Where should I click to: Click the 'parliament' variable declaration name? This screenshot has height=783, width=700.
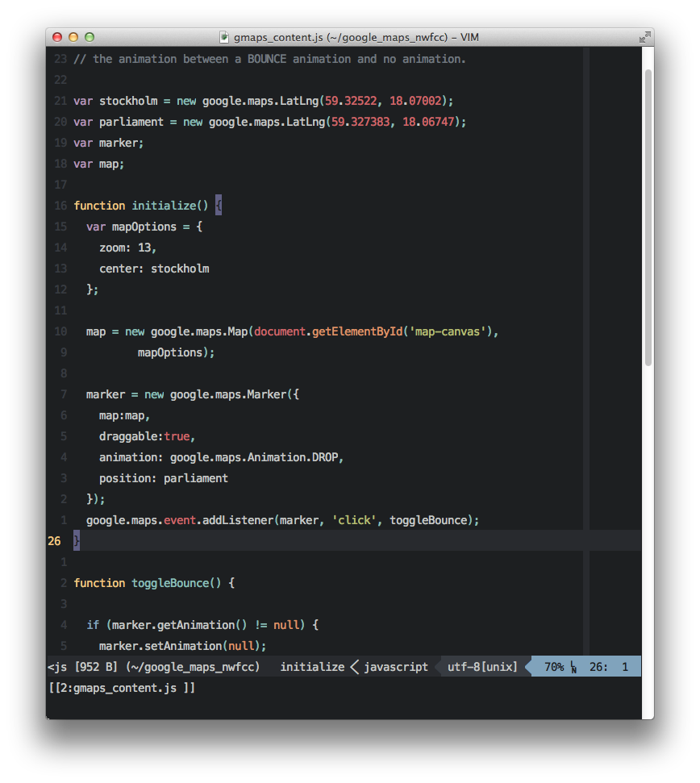[131, 122]
